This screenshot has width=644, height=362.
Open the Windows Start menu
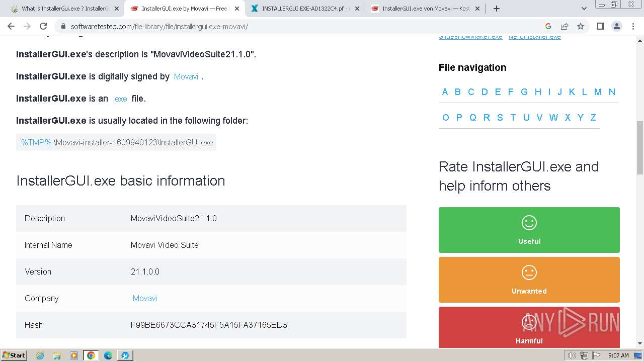tap(14, 355)
